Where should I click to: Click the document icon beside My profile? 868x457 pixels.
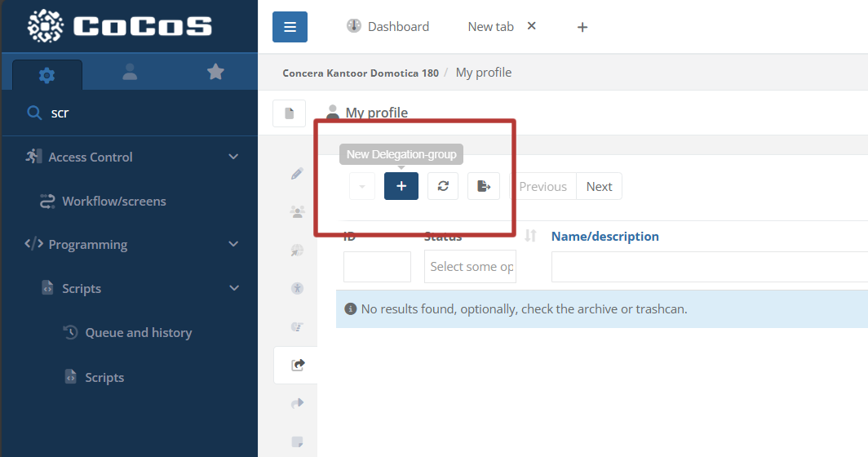[289, 113]
